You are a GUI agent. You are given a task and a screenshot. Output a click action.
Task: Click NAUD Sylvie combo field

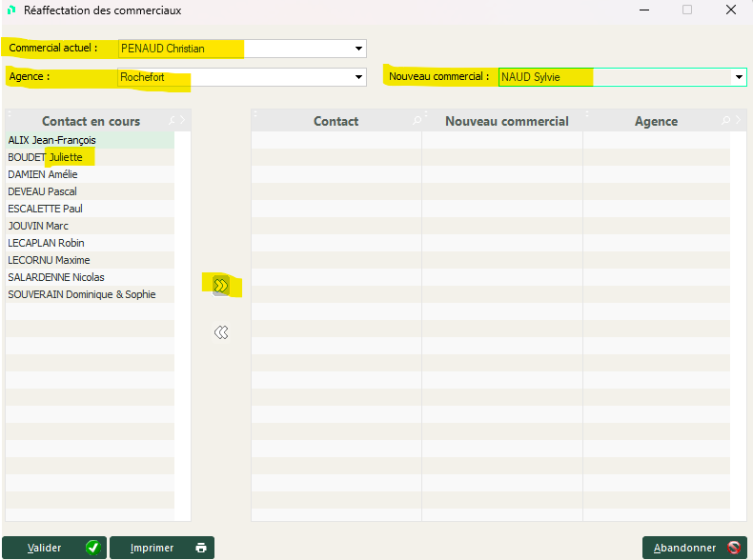coord(622,77)
